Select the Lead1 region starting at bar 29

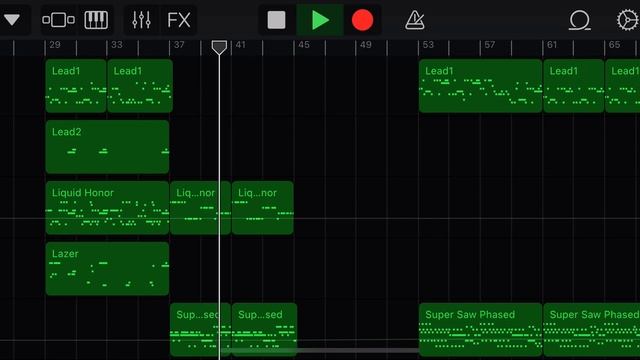76,86
